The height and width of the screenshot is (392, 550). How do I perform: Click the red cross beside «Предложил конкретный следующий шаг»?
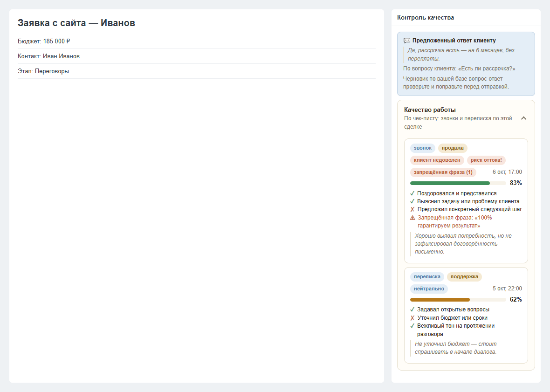click(x=412, y=209)
